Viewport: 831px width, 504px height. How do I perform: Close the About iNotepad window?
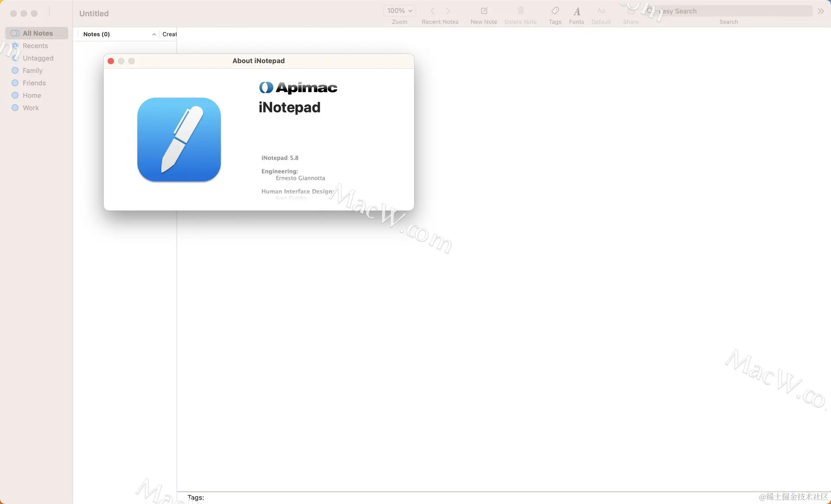111,61
